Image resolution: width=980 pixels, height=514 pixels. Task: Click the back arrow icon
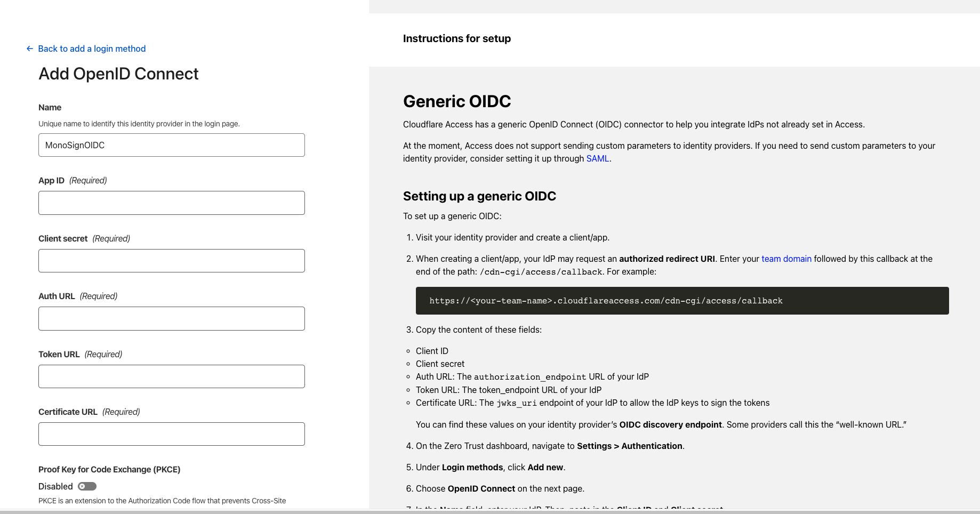pyautogui.click(x=30, y=49)
